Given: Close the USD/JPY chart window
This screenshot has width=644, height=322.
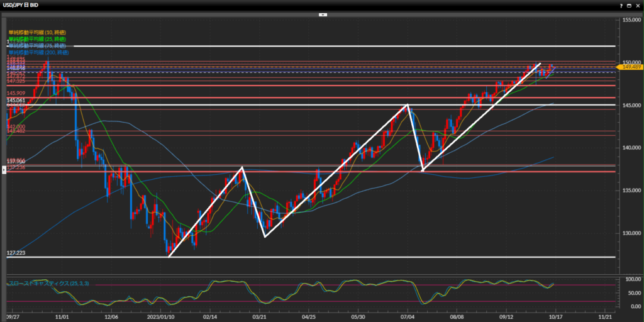Looking at the screenshot, I should point(637,4).
